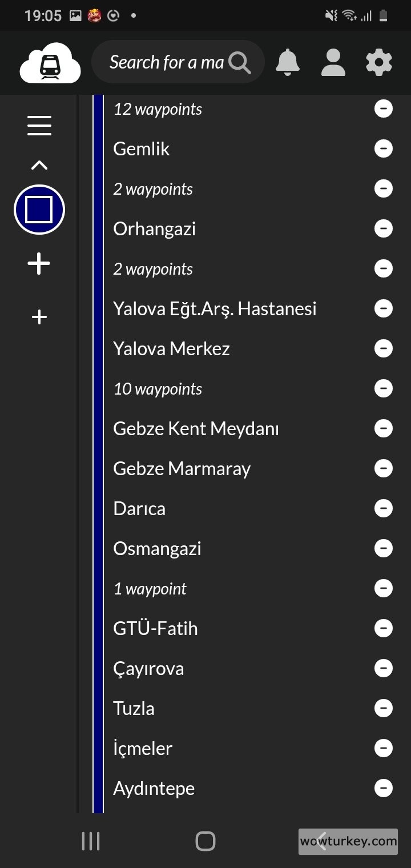The image size is (411, 868).
Task: Select the navy blue line swatch
Action: 39,210
